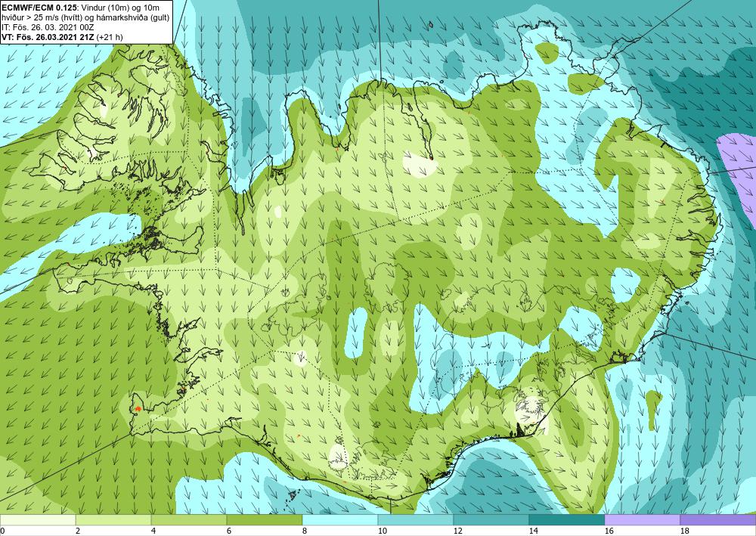Click the 14–16 m/s dark teal swatch
The image size is (756, 536).
pos(567,519)
